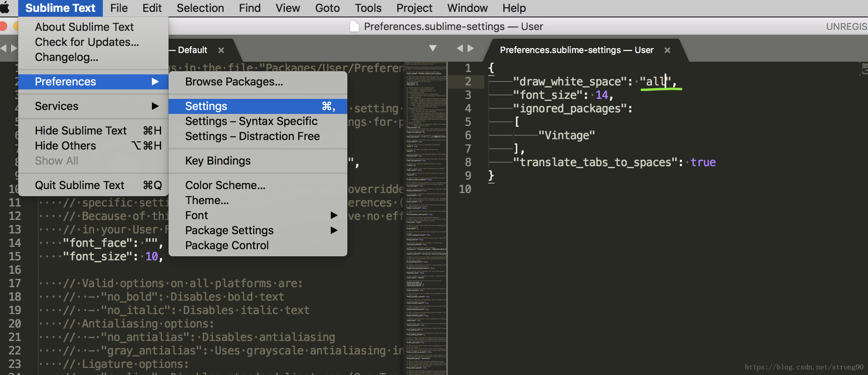Expand the Services submenu arrow

coord(155,106)
